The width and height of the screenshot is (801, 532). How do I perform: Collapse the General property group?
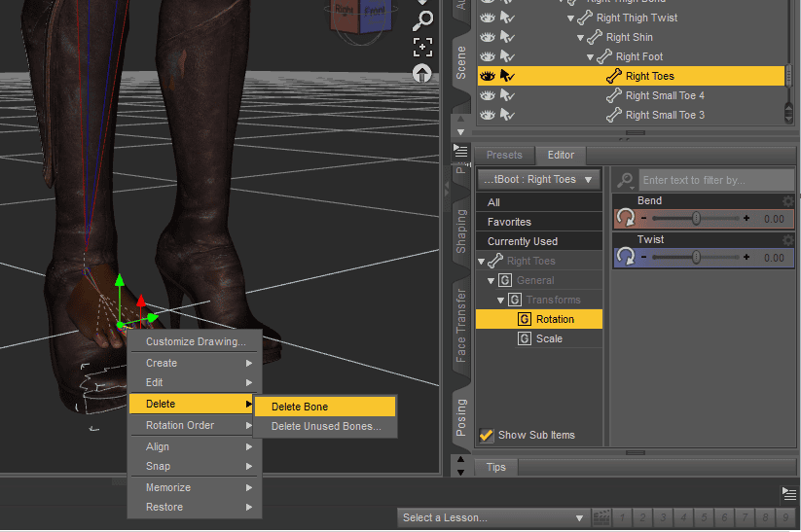click(x=491, y=281)
